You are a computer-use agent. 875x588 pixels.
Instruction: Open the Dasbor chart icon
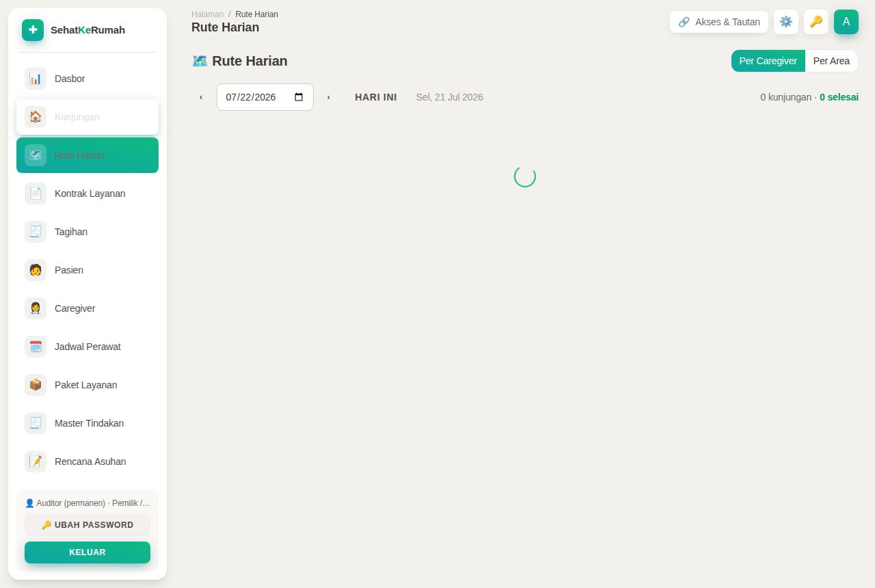36,79
